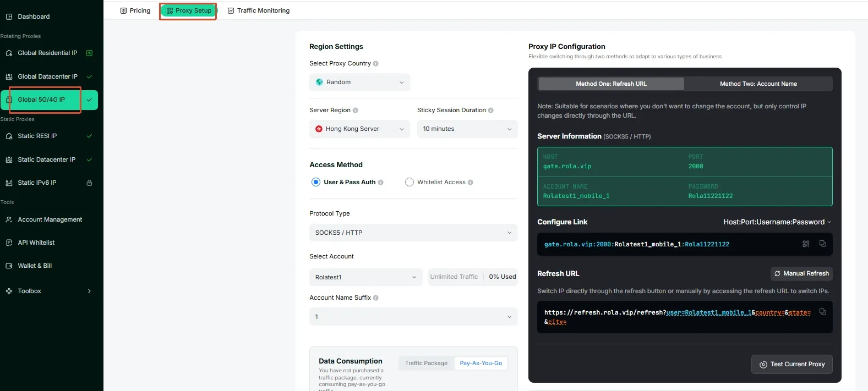This screenshot has width=868, height=391.
Task: Click the Account Management icon
Action: (9, 219)
